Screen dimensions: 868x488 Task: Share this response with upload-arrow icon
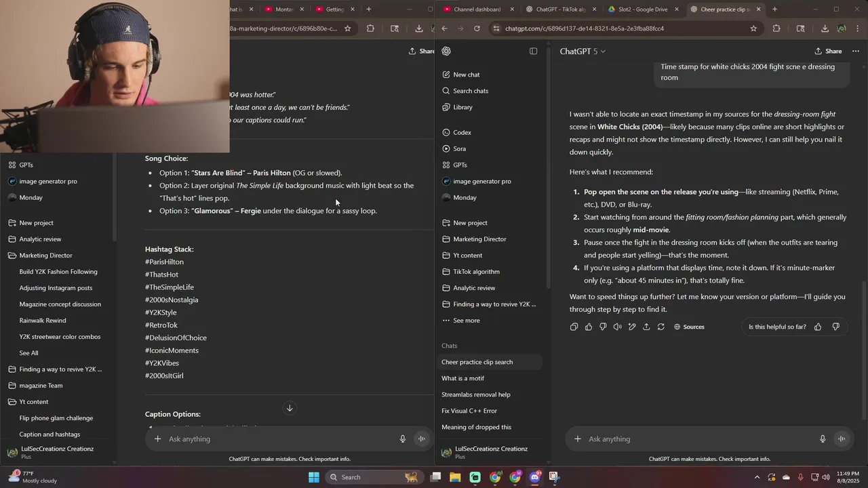646,327
